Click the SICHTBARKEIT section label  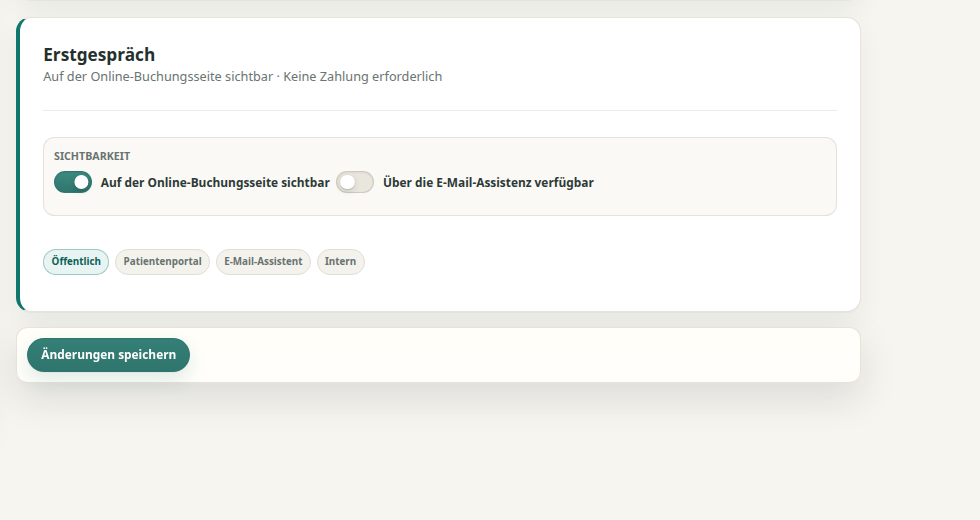click(92, 156)
